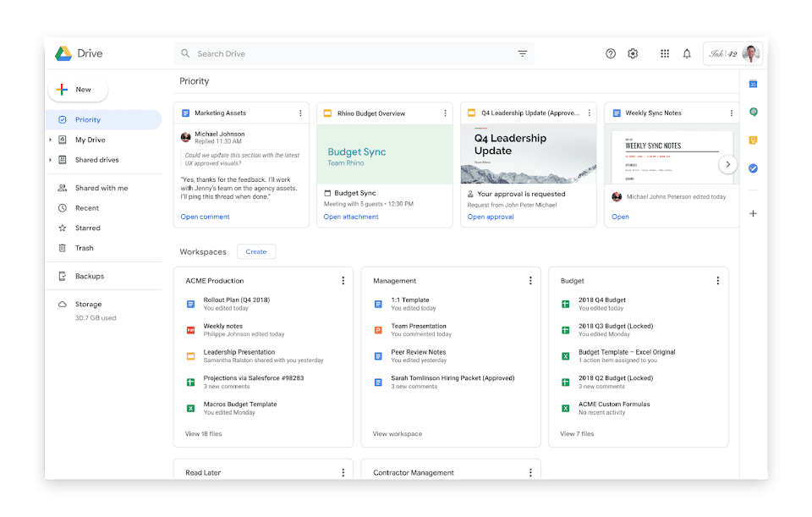Viewport: 812px width, 517px height.
Task: Click the Create workspace button
Action: click(x=255, y=251)
